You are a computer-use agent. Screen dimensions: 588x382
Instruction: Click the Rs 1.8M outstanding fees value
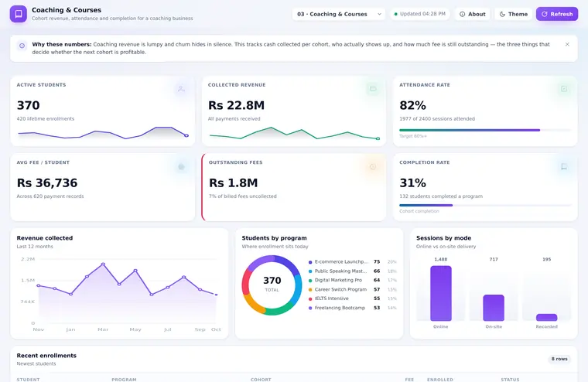point(233,183)
